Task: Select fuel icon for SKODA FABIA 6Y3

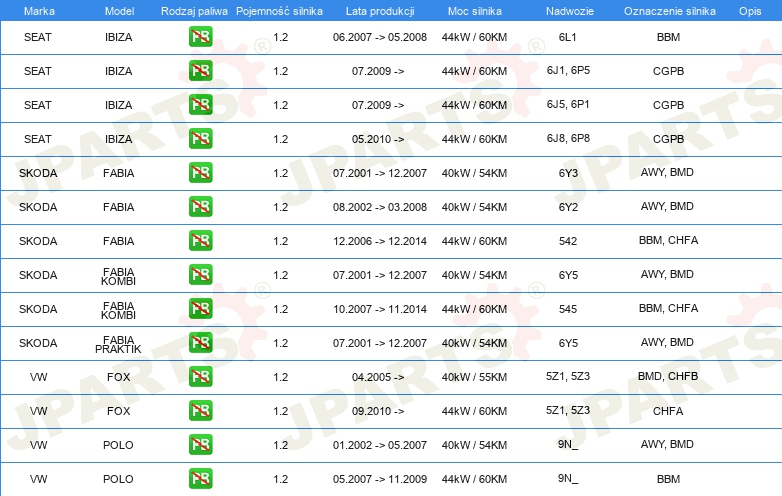Action: 200,173
